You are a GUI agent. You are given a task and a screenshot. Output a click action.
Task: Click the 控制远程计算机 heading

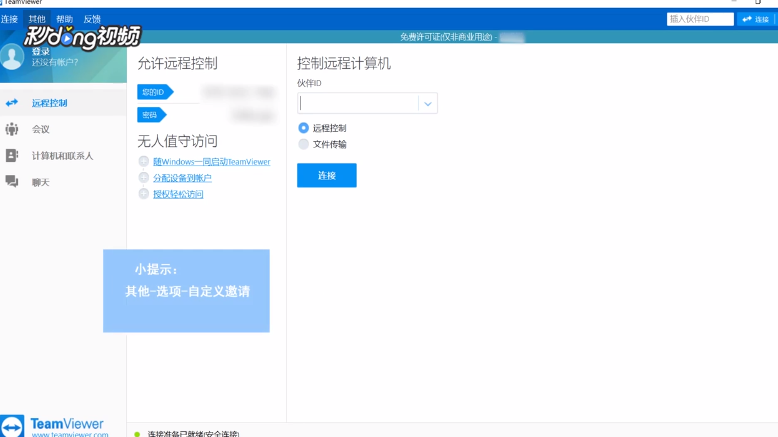click(x=344, y=63)
